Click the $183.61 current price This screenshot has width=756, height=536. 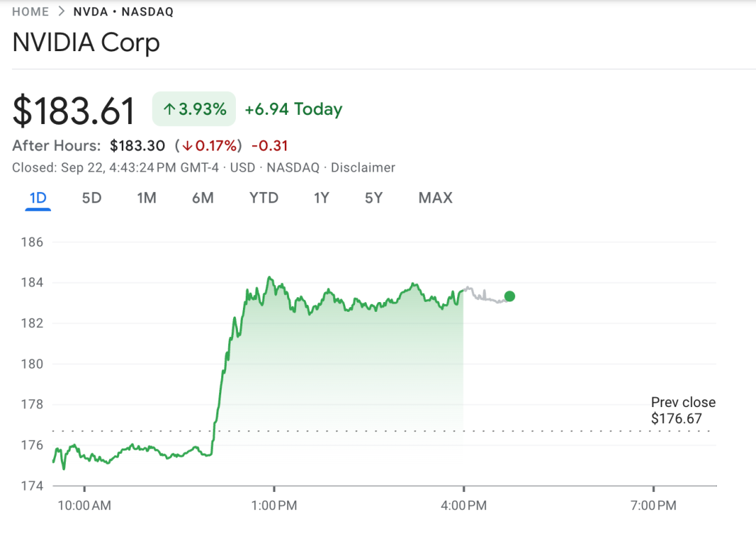74,111
